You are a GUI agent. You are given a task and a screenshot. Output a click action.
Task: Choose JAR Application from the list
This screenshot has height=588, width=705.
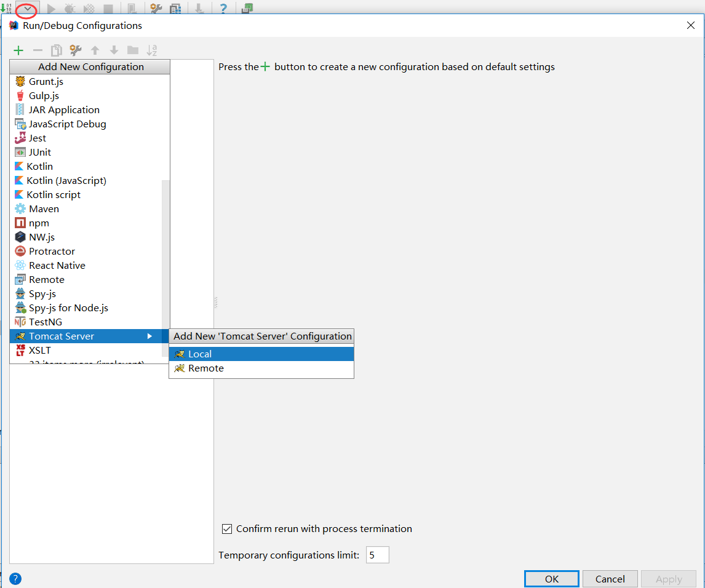(x=90, y=109)
